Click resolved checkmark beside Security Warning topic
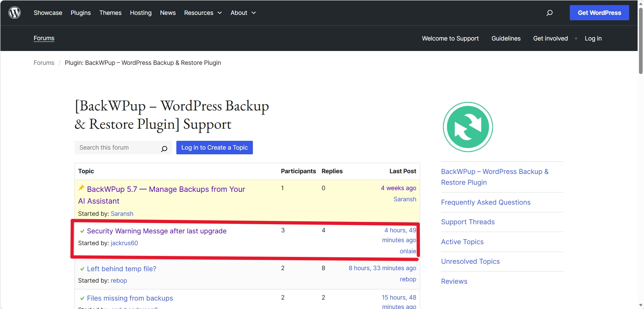644x309 pixels. coord(82,231)
